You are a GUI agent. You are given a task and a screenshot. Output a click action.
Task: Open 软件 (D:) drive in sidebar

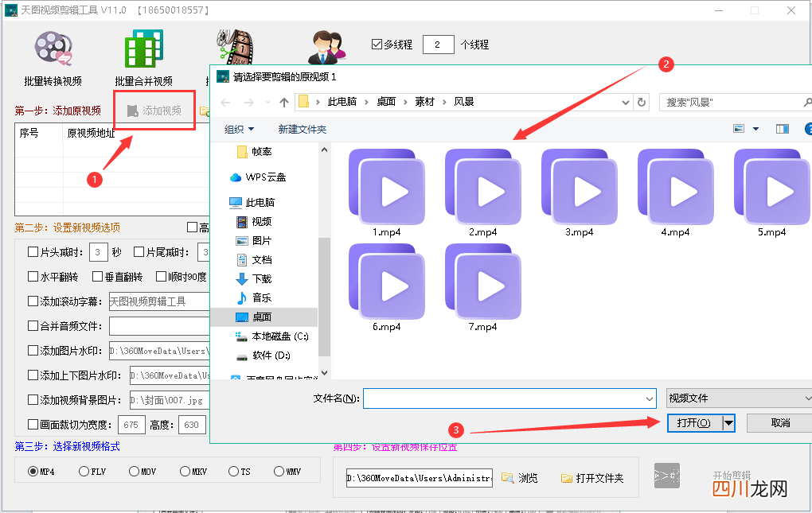point(264,356)
